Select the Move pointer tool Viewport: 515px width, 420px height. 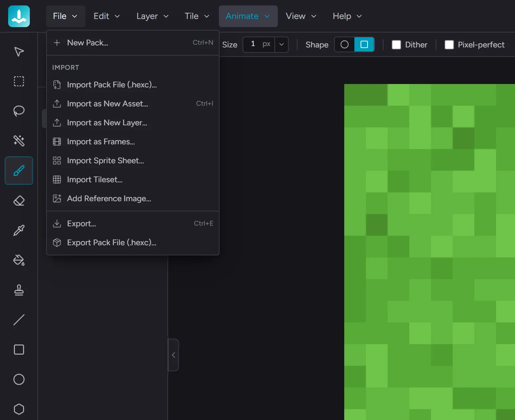[19, 51]
